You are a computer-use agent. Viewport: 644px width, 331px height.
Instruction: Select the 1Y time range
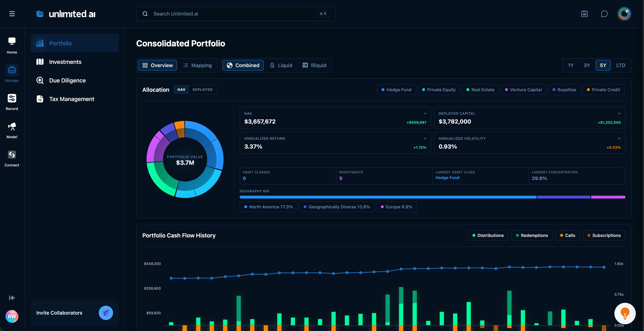coord(571,65)
